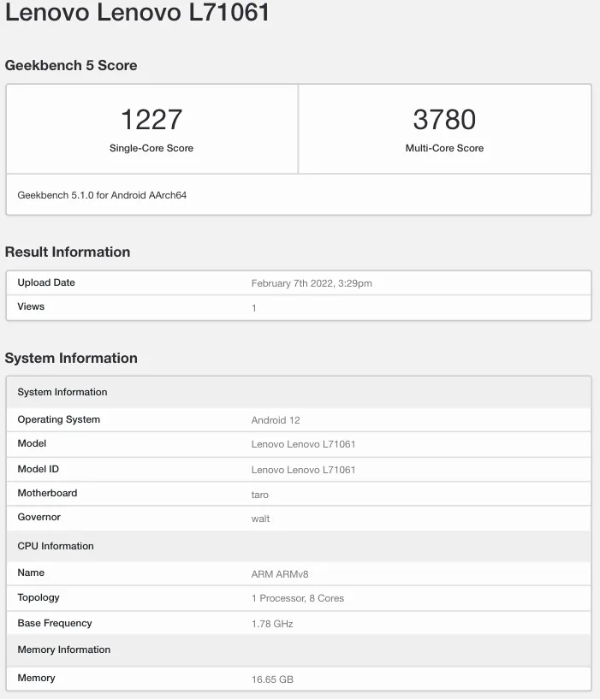600x700 pixels.
Task: Select the Motherboard value taro
Action: (x=260, y=495)
